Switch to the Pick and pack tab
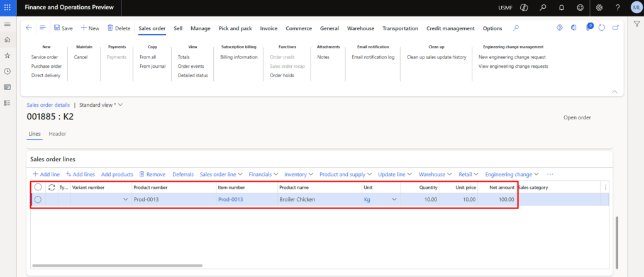644x277 pixels. [235, 28]
